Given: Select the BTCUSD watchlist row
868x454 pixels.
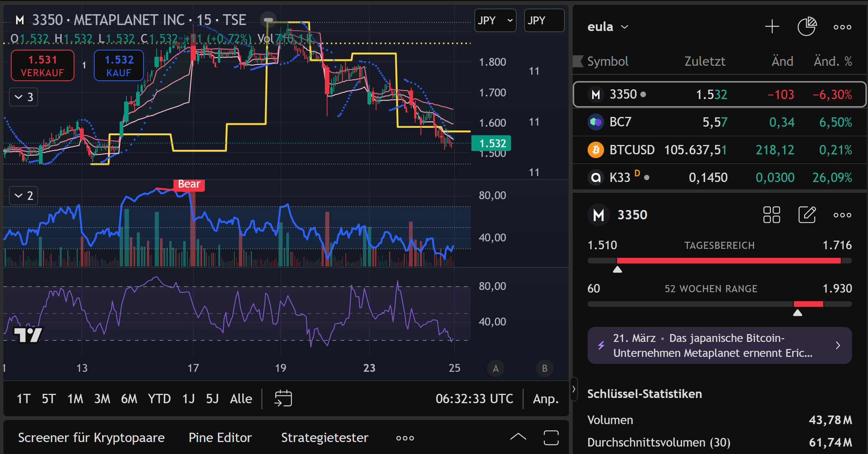Looking at the screenshot, I should coord(720,150).
